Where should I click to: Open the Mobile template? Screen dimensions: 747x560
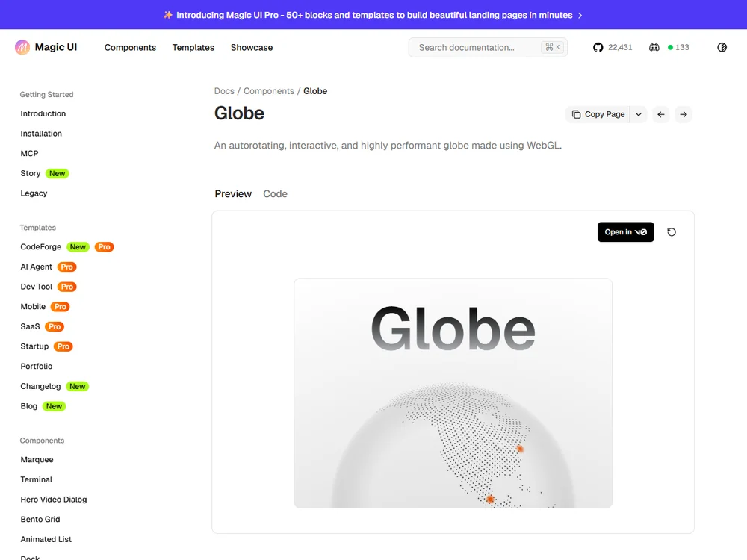[x=33, y=307]
